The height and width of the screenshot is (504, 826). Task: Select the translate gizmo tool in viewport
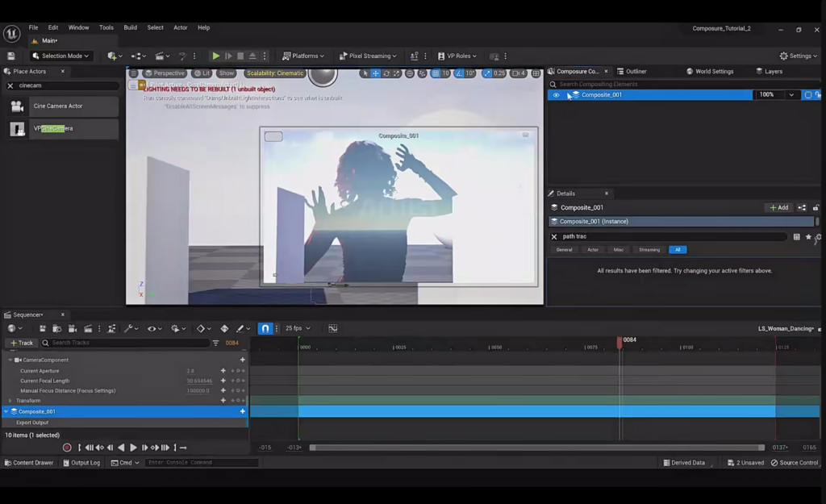point(376,73)
